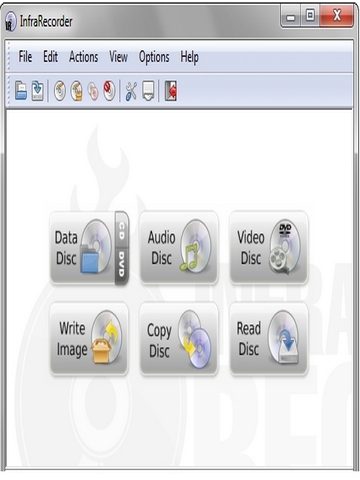Click the Read Disc button

pyautogui.click(x=269, y=339)
